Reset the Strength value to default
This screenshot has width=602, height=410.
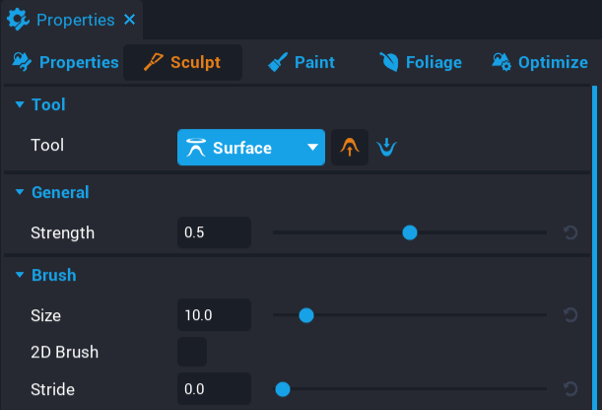pos(570,233)
